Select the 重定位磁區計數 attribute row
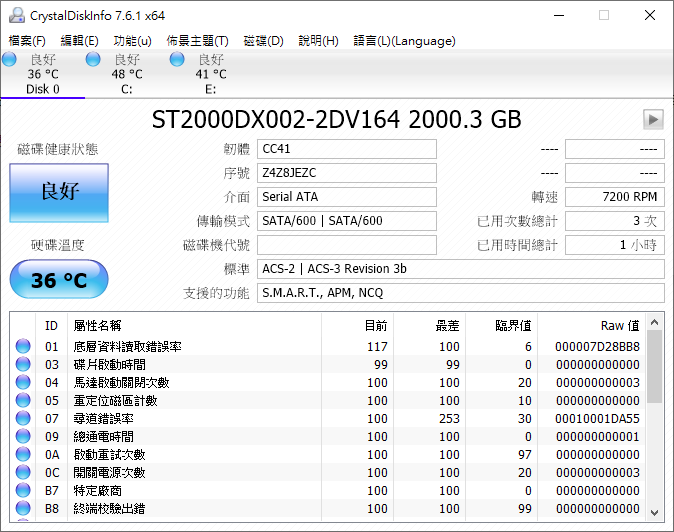 328,401
